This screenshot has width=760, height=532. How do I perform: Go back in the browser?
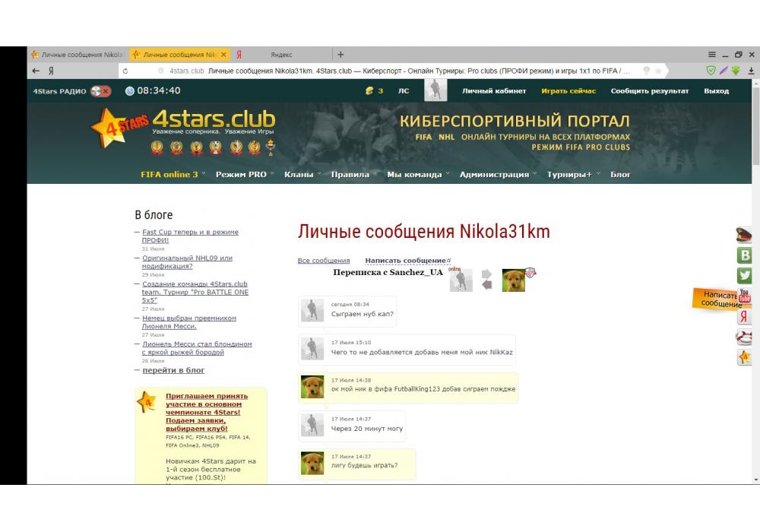coord(36,71)
